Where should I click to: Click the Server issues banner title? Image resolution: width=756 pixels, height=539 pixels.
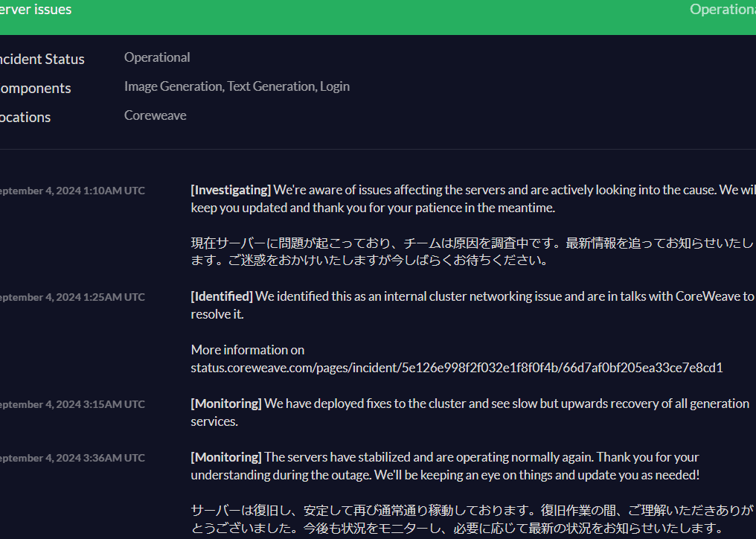36,10
